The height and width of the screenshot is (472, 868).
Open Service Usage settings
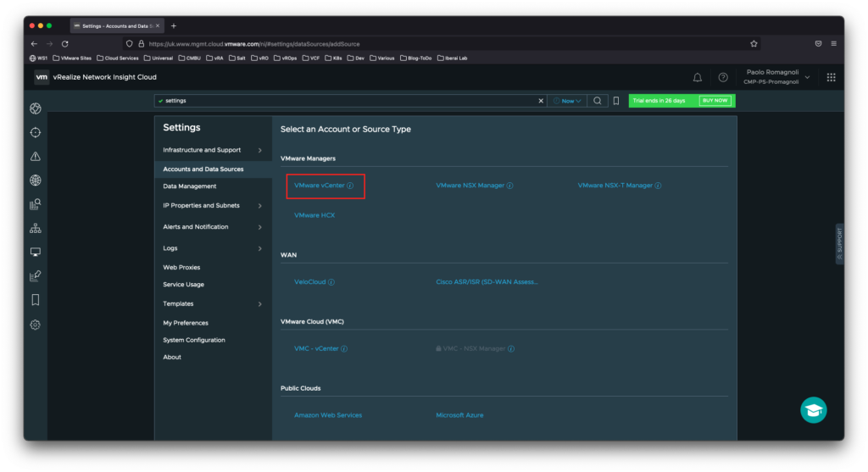pyautogui.click(x=183, y=285)
